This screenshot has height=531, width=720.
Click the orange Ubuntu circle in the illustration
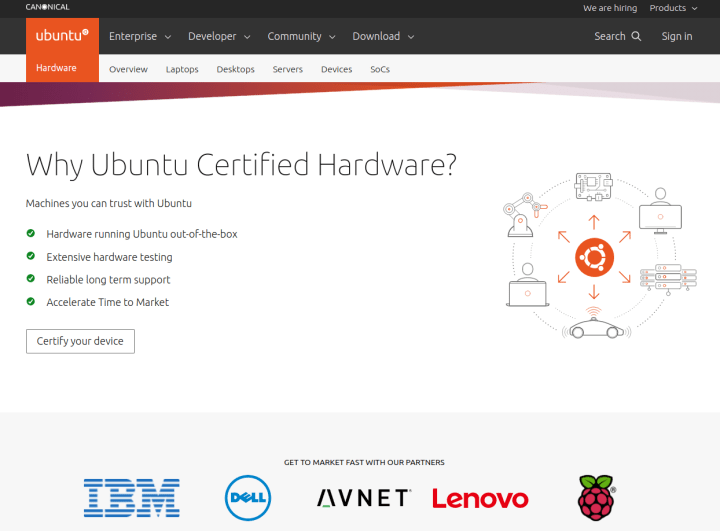click(x=594, y=257)
